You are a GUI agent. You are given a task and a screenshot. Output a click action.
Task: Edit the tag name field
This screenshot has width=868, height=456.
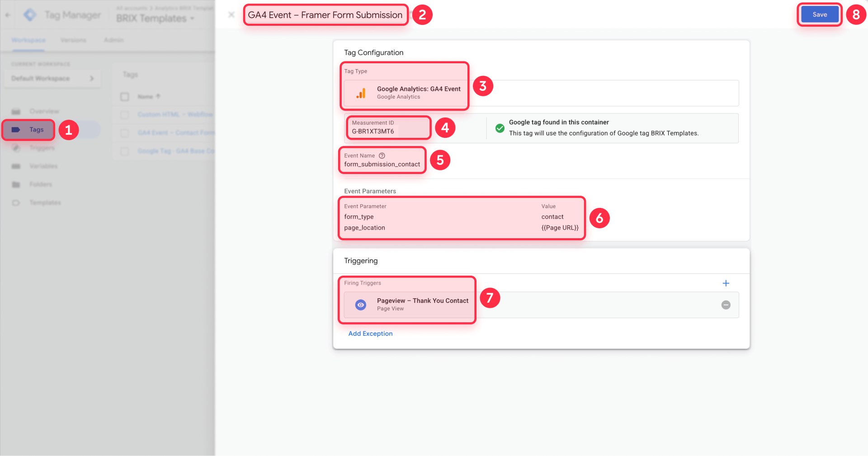[325, 15]
